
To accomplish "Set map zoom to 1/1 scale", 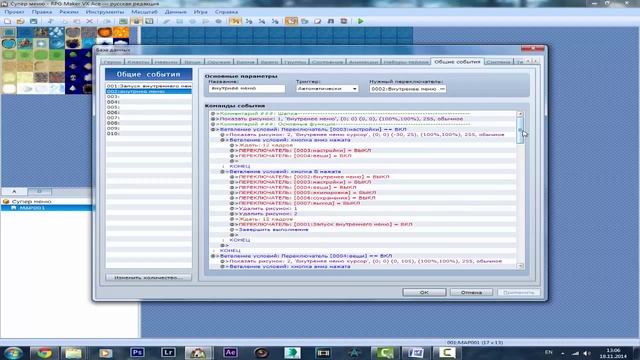I will [x=235, y=21].
